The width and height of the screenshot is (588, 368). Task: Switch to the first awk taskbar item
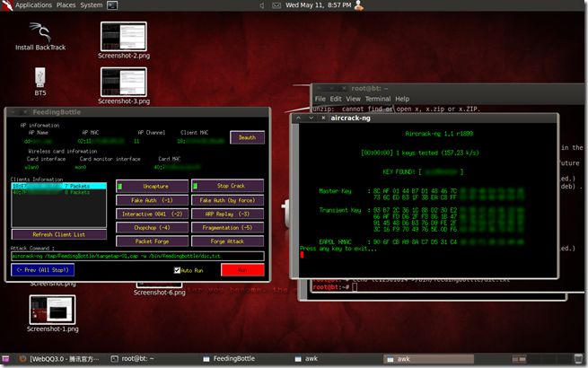[306, 359]
